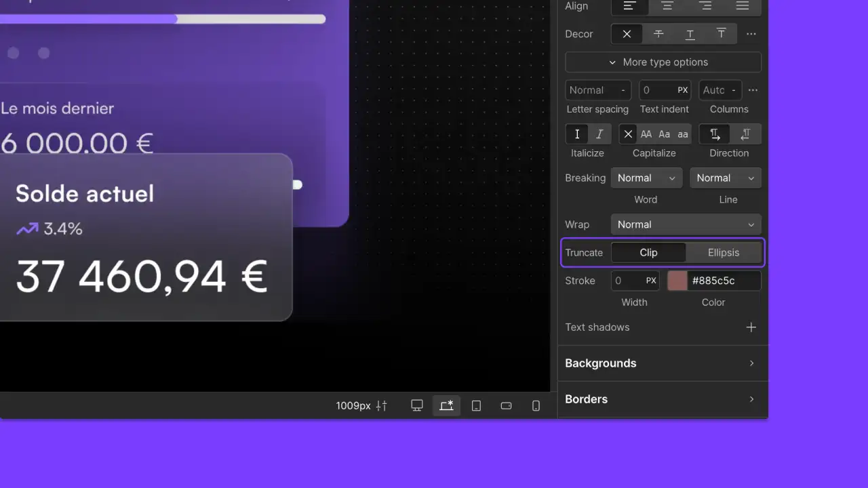Set text direction left to right
The height and width of the screenshot is (488, 868).
pos(715,134)
